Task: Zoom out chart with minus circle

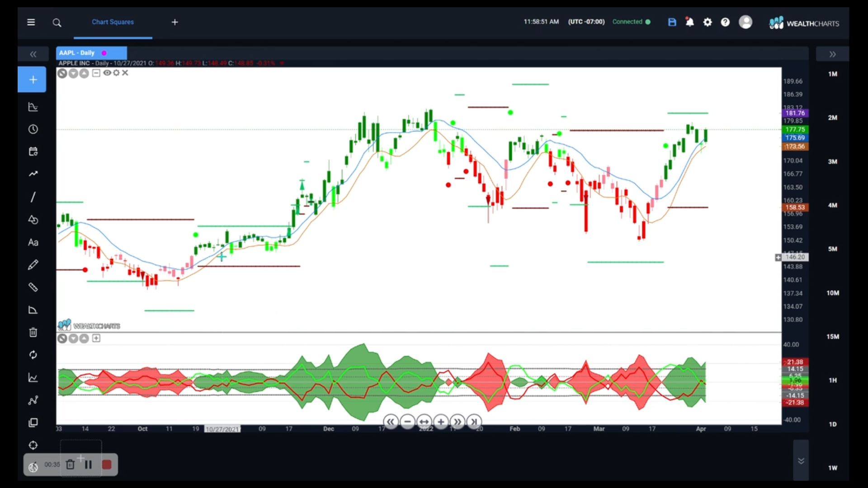Action: [407, 422]
